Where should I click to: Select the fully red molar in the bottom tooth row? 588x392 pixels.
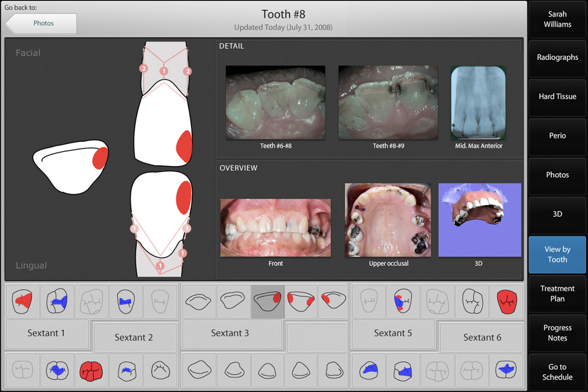(x=91, y=370)
